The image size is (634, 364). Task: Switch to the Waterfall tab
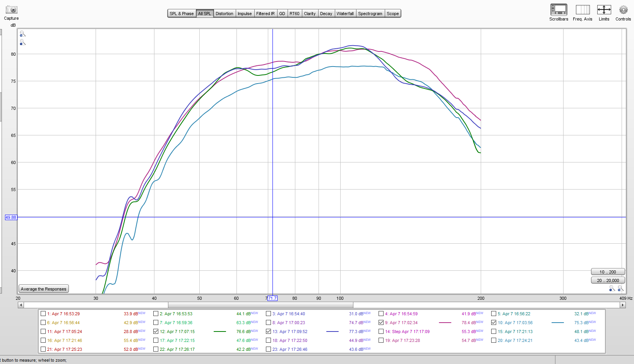click(x=345, y=14)
